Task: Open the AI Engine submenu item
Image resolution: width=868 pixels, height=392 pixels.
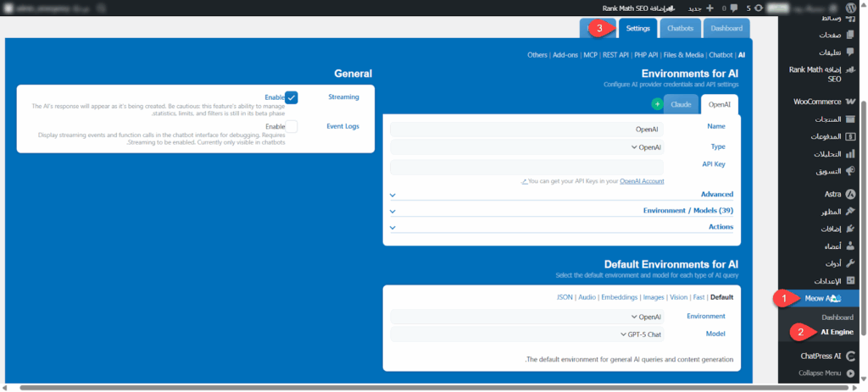Action: [x=837, y=332]
